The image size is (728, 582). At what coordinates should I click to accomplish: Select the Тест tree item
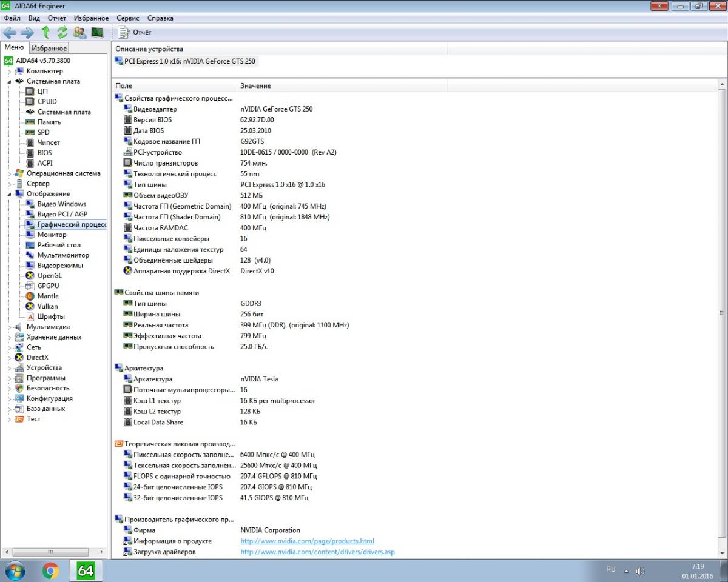pyautogui.click(x=33, y=419)
